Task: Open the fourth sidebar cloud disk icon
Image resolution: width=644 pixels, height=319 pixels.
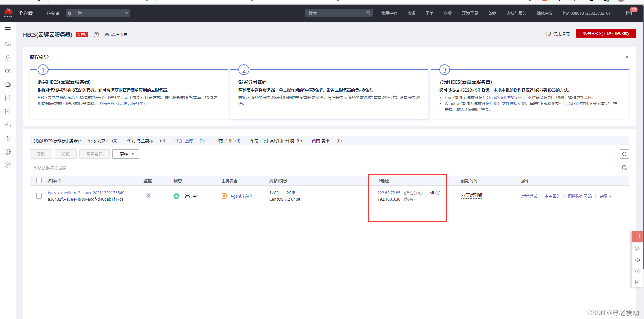Action: click(8, 85)
